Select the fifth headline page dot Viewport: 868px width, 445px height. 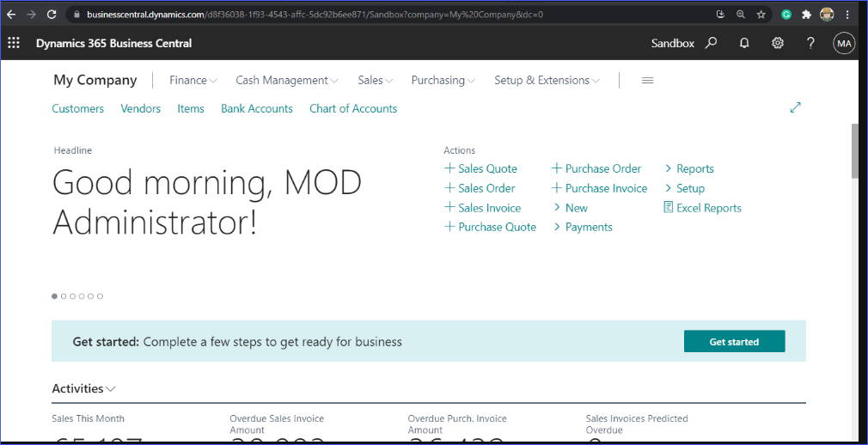point(91,296)
